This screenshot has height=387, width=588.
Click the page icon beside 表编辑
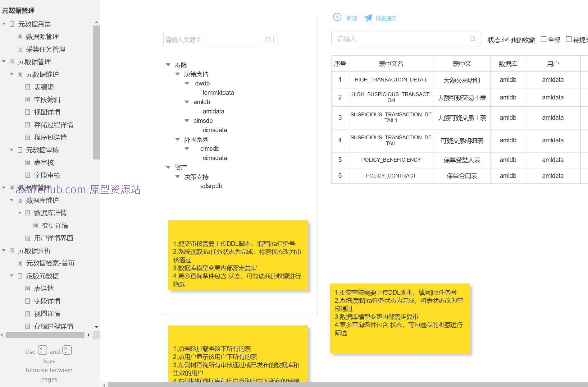(x=28, y=87)
